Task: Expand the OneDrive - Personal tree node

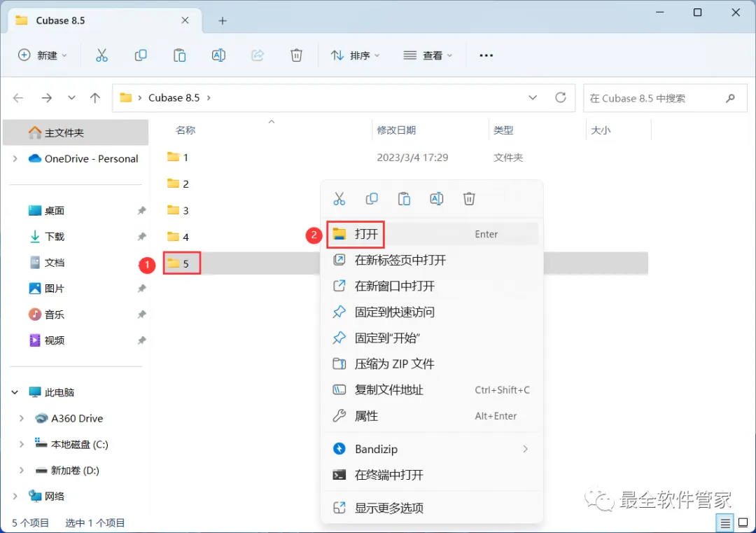Action: pos(15,159)
